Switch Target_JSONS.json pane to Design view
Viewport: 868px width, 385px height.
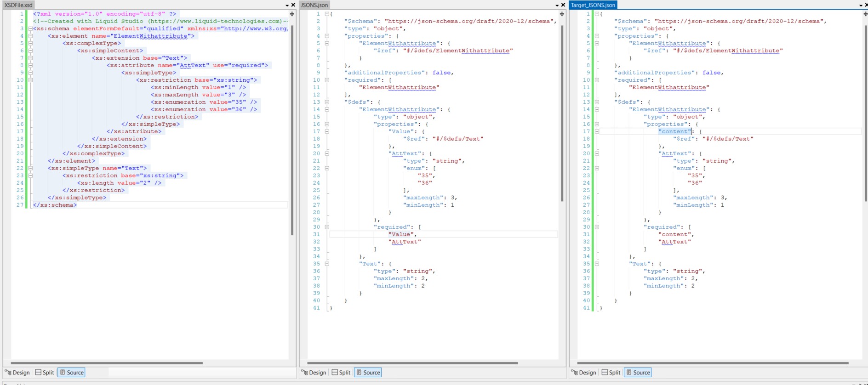point(583,373)
